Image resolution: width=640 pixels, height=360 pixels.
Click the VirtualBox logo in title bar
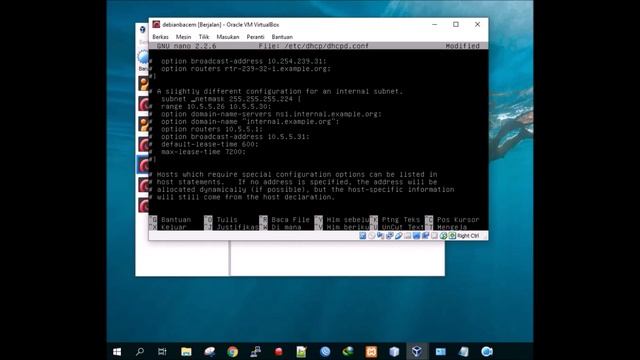coord(156,24)
